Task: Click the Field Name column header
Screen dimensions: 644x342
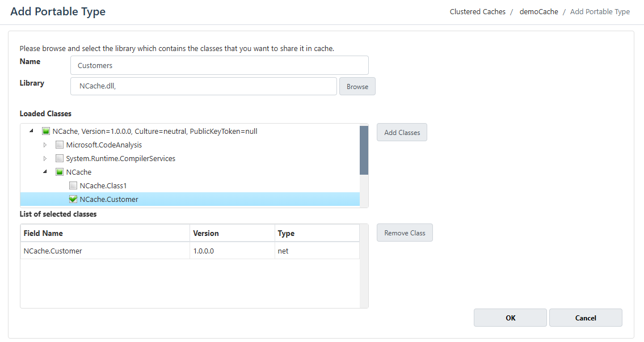Action: (x=105, y=233)
